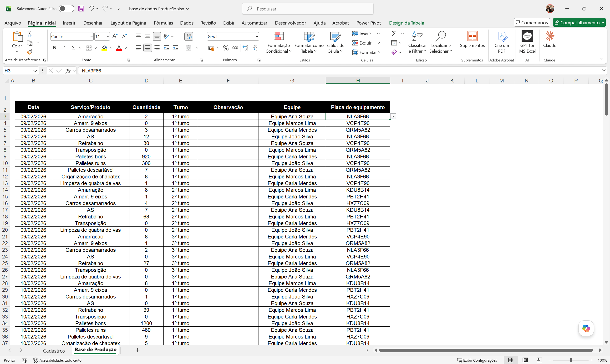Expand the formula bar
This screenshot has height=364, width=610.
pos(603,71)
